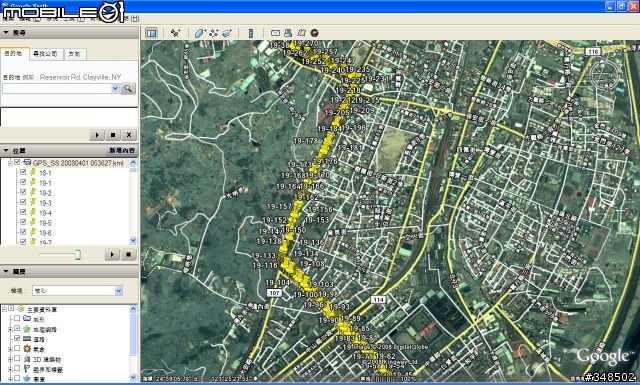This screenshot has width=640, height=385.
Task: Click the 主要資料庫 database layer icon
Action: [21, 309]
